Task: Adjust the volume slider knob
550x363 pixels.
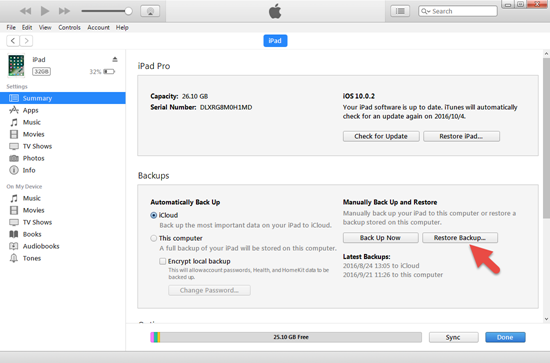Action: click(128, 11)
